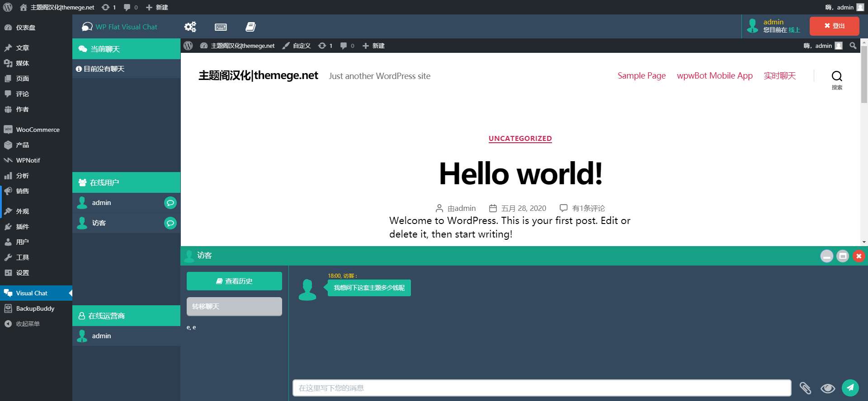Click 自定义 customize in preview admin bar
868x401 pixels.
(297, 46)
